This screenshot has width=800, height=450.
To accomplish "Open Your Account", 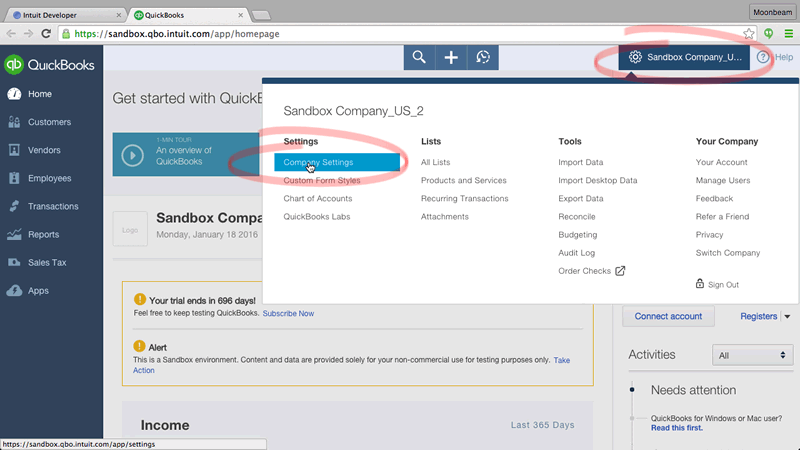I will (x=721, y=162).
